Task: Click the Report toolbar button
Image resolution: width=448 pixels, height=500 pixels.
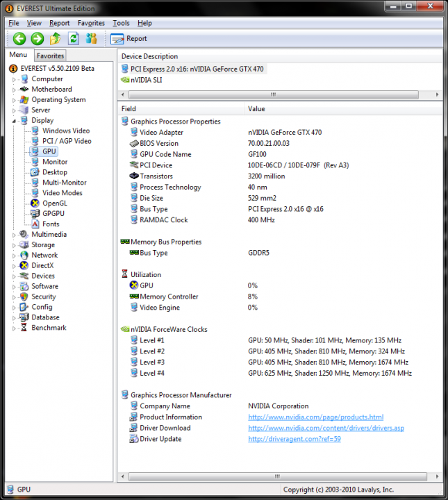Action: pos(128,39)
